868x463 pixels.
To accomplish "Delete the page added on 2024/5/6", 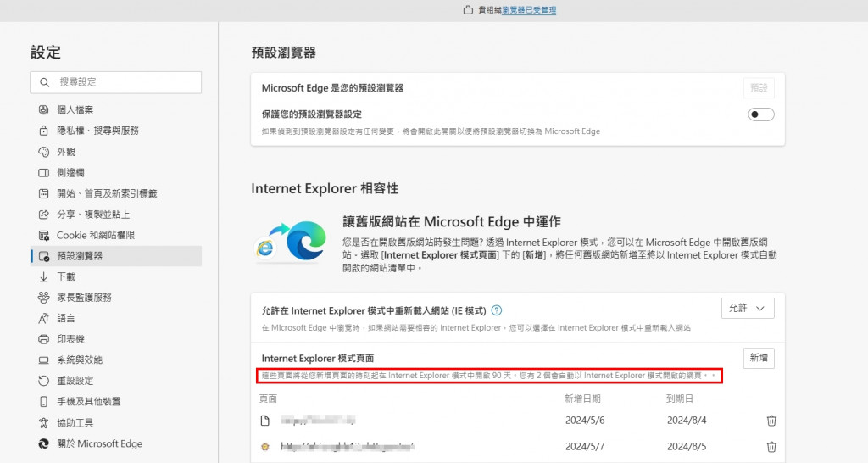I will (x=771, y=421).
